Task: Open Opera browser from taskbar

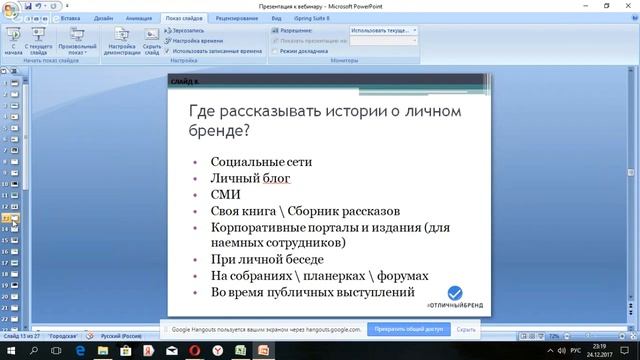Action: (195, 351)
